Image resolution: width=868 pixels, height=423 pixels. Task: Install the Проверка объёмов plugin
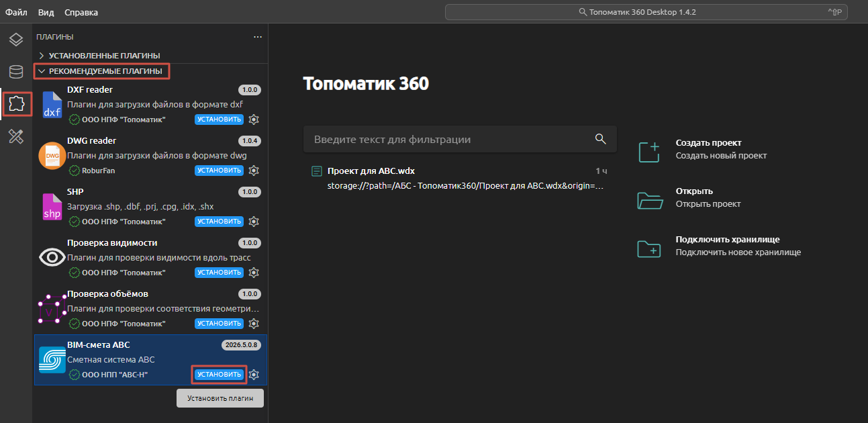point(220,324)
